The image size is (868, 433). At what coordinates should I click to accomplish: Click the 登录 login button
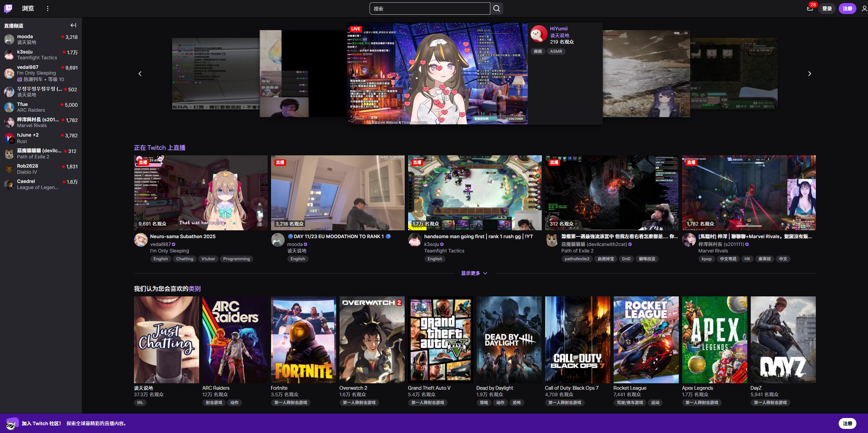[827, 8]
